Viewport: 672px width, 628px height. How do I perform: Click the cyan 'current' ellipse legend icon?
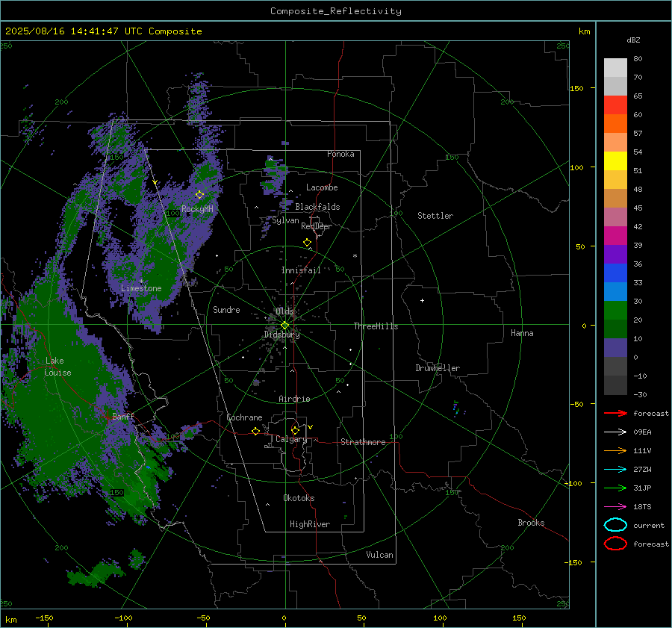click(615, 525)
